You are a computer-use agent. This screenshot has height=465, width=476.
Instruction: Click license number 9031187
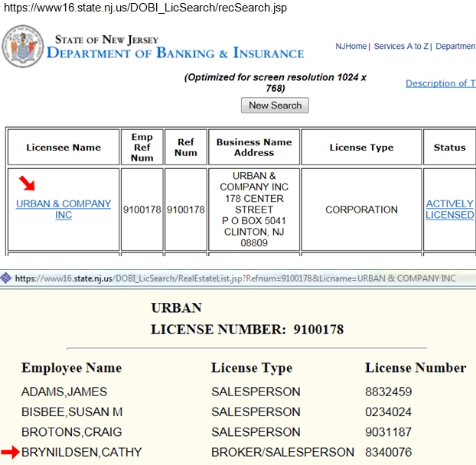click(389, 432)
